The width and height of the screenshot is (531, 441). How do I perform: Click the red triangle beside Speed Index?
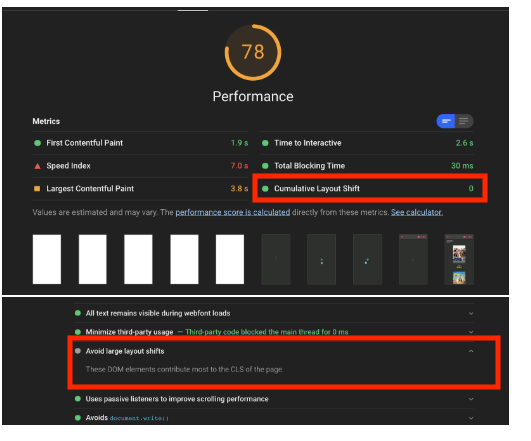coord(37,166)
